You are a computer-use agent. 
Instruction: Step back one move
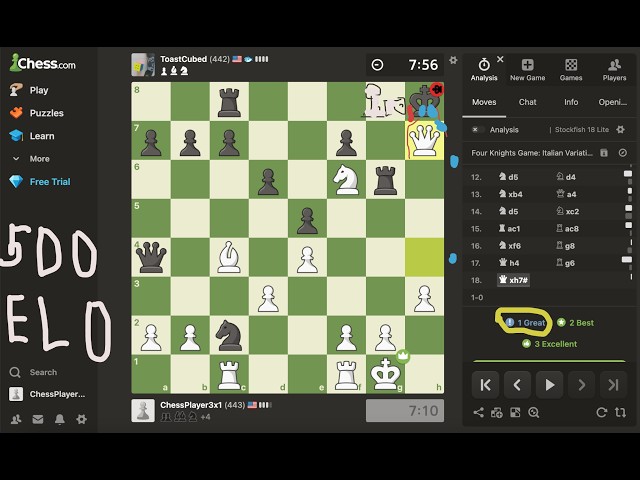[x=517, y=384]
